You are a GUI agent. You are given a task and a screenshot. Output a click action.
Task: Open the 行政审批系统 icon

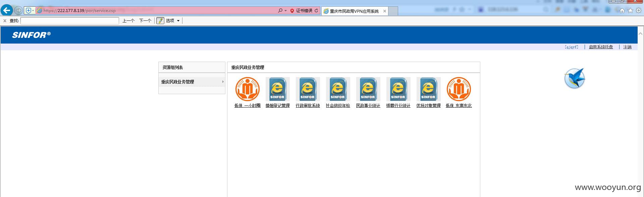[308, 89]
